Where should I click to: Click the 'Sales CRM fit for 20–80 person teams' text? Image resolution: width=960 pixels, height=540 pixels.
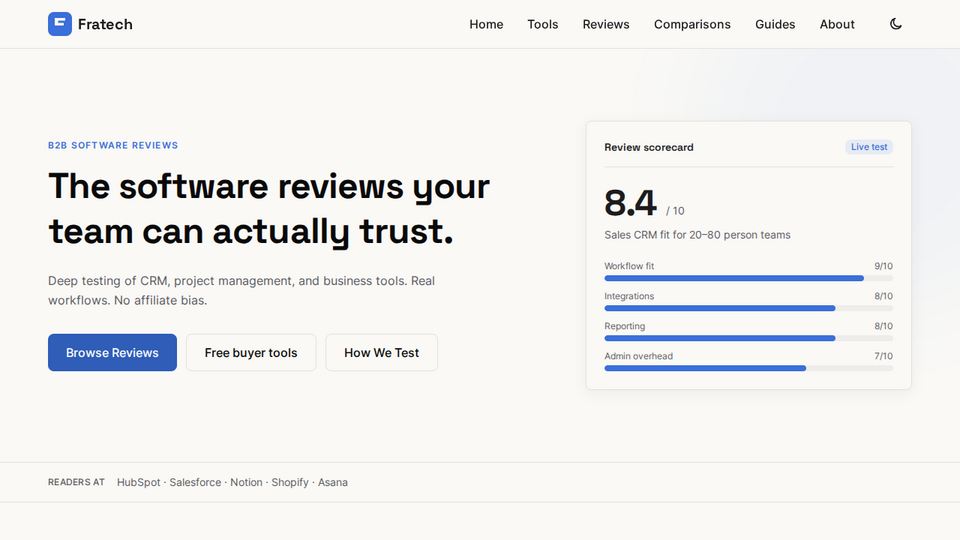[697, 235]
